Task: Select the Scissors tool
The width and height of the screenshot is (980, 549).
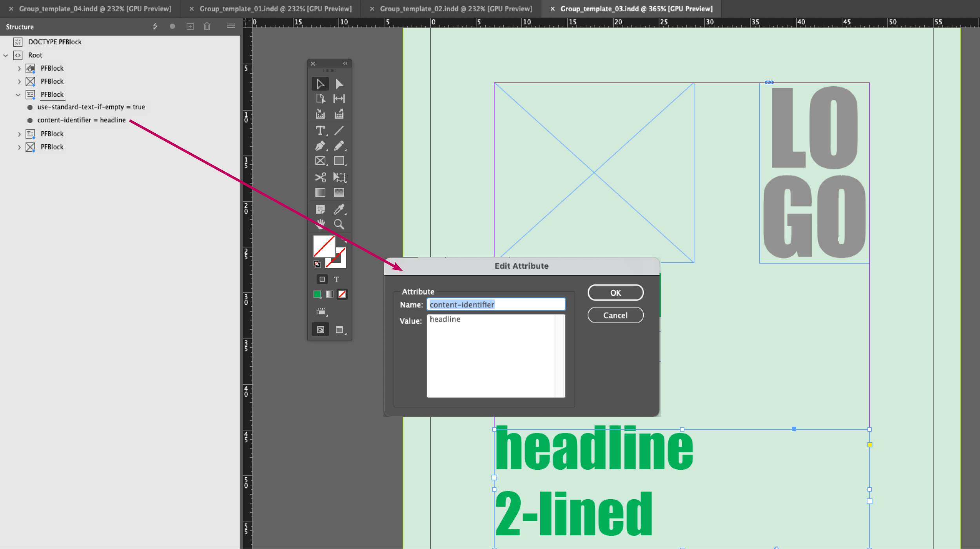Action: click(x=320, y=177)
